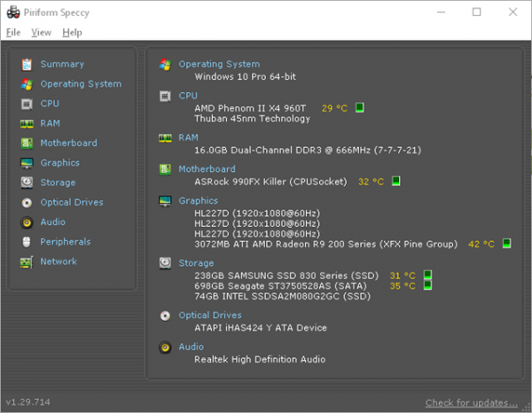
Task: Open the View menu
Action: coord(41,33)
